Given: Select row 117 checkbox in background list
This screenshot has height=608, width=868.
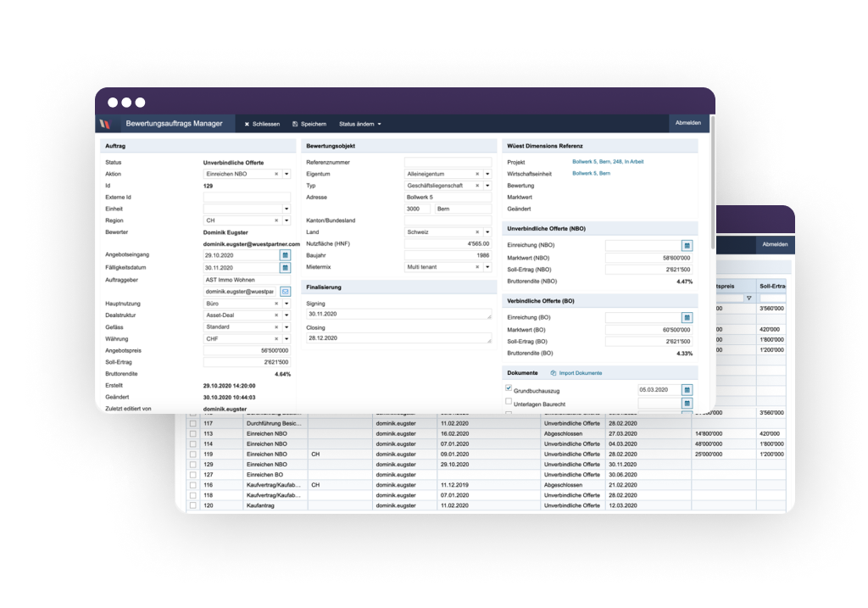Looking at the screenshot, I should [x=192, y=424].
